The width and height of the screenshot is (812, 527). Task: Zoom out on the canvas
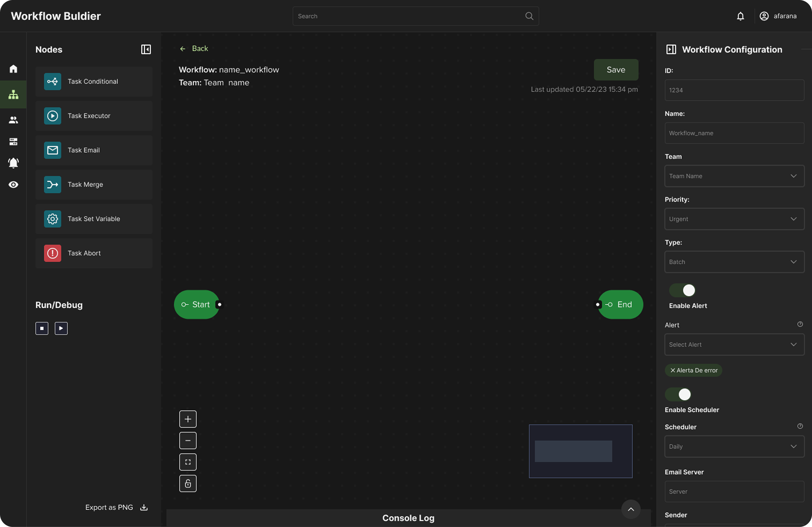[188, 440]
